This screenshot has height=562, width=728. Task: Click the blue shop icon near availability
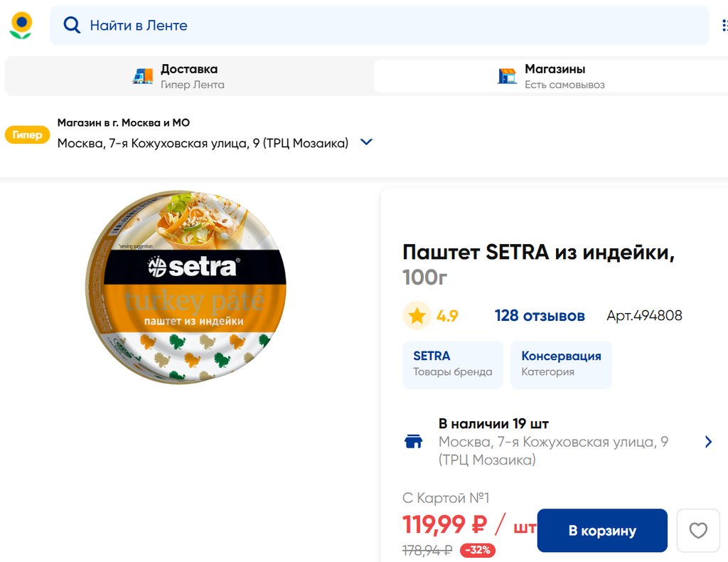(413, 442)
